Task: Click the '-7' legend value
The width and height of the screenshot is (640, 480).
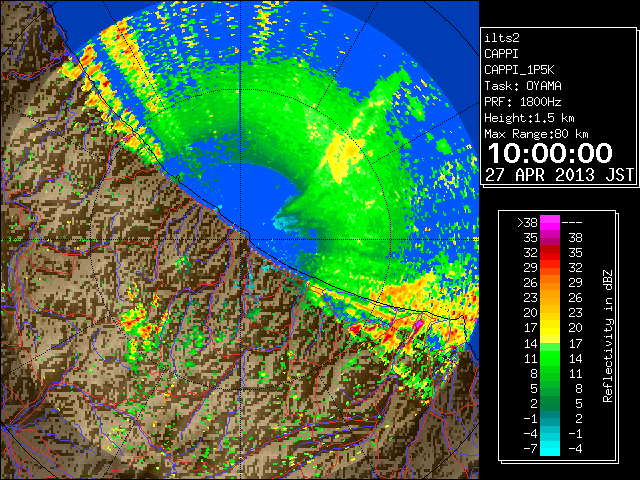Action: [x=530, y=449]
